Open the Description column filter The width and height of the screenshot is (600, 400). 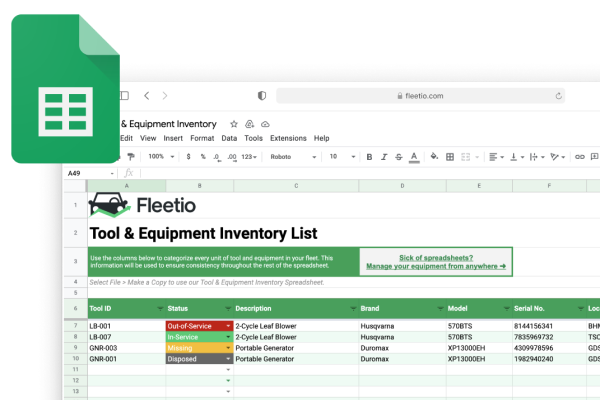pos(353,309)
